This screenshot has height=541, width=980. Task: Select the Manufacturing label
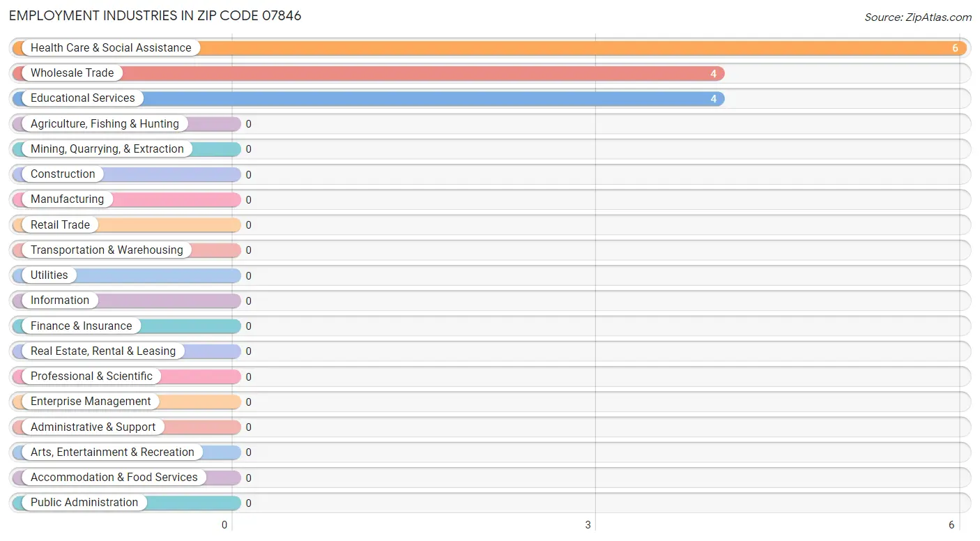67,199
